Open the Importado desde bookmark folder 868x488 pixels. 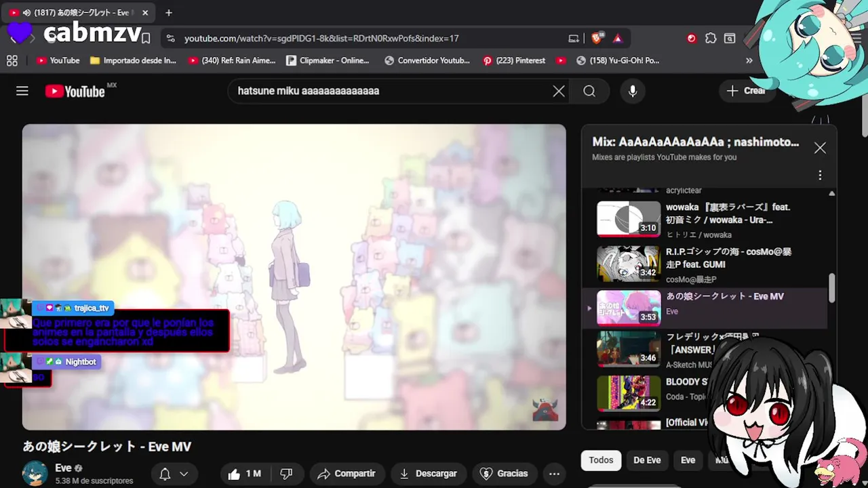132,60
